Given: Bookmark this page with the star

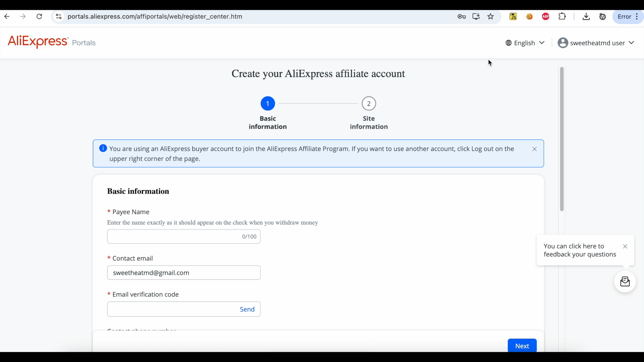Looking at the screenshot, I should pyautogui.click(x=491, y=16).
